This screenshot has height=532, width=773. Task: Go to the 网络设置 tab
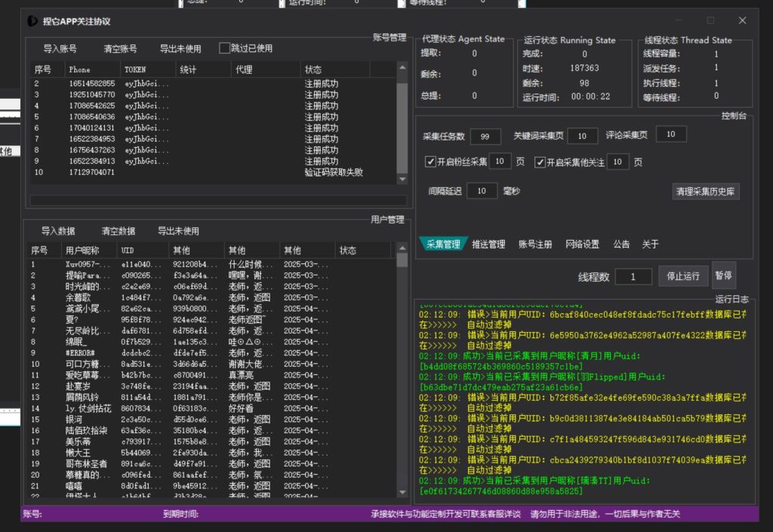point(582,244)
